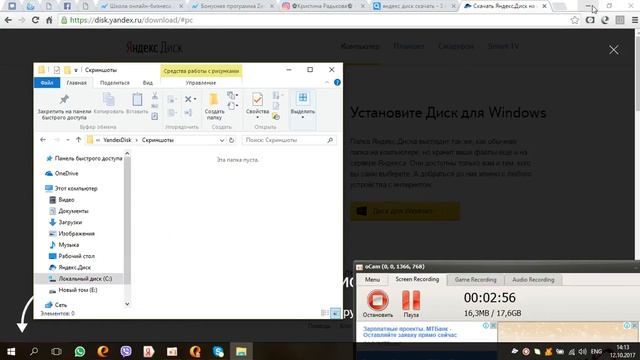Open Viber from the taskbar
The image size is (640, 360).
tap(126, 351)
